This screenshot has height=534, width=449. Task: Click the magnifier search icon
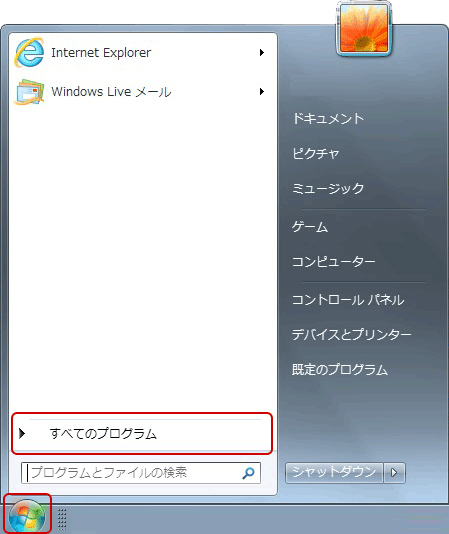coord(248,473)
